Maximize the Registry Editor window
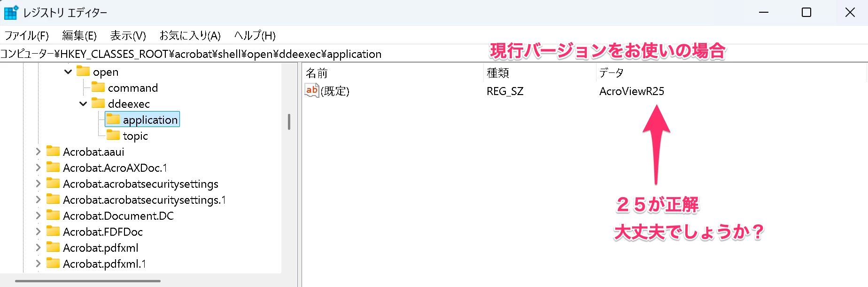Image resolution: width=868 pixels, height=287 pixels. click(x=806, y=12)
